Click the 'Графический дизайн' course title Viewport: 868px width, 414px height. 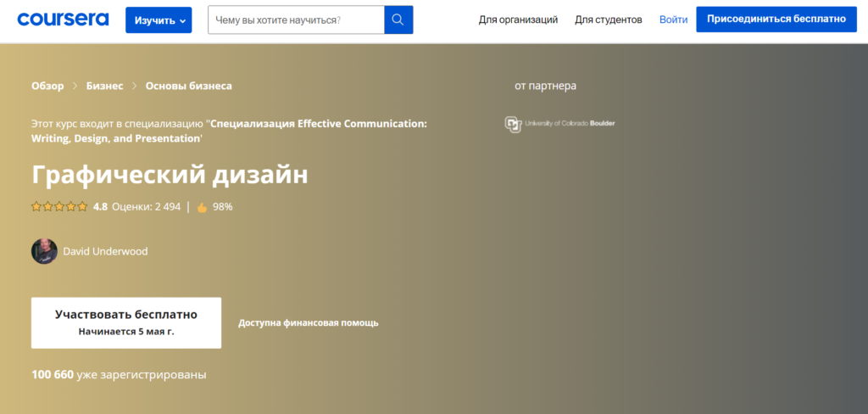(x=170, y=175)
